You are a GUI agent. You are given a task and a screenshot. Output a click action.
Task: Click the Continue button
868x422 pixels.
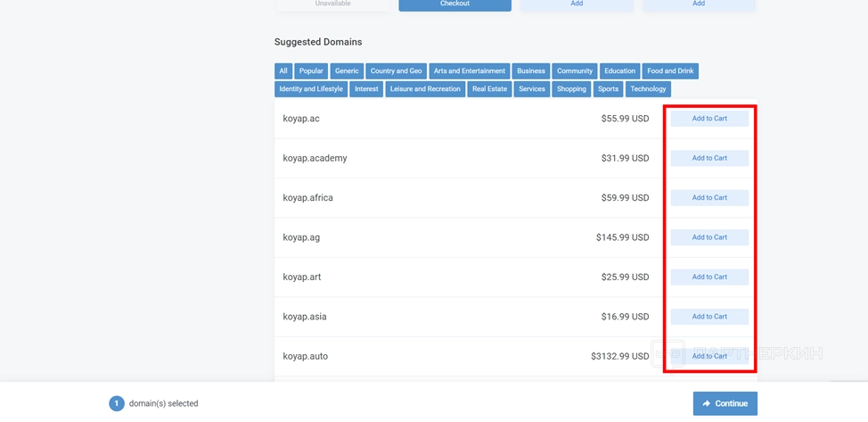click(725, 403)
